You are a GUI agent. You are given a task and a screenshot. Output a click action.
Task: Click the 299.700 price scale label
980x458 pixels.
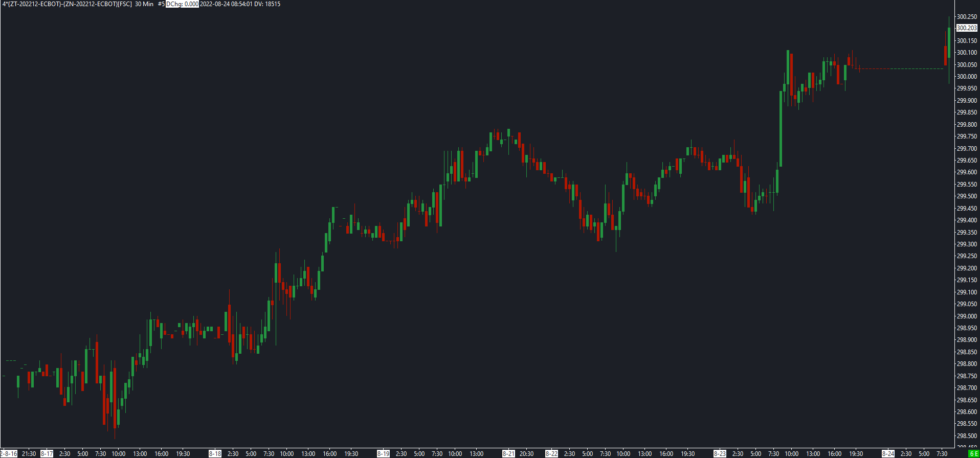[x=967, y=149]
